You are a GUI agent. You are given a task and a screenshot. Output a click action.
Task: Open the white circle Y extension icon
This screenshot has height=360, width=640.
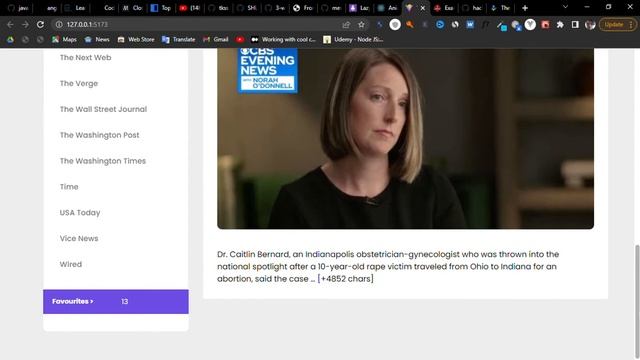tap(530, 24)
